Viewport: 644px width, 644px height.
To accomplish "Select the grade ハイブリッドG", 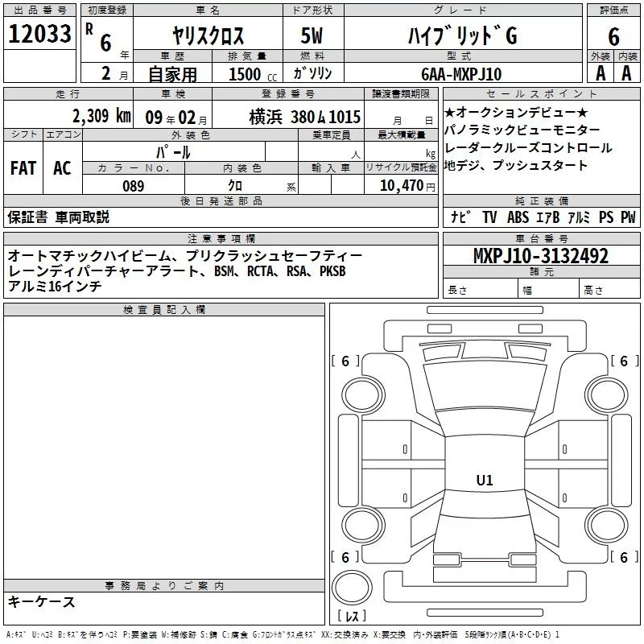I will pos(462,35).
